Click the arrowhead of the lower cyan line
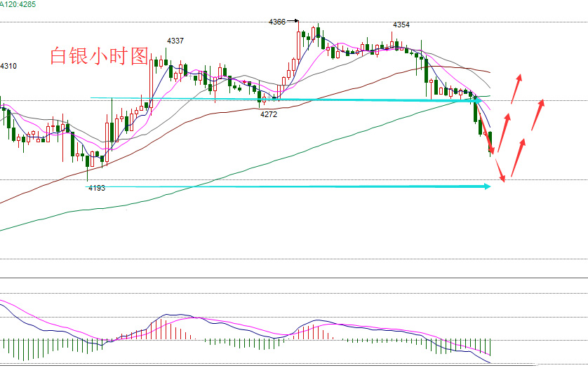 [x=486, y=186]
